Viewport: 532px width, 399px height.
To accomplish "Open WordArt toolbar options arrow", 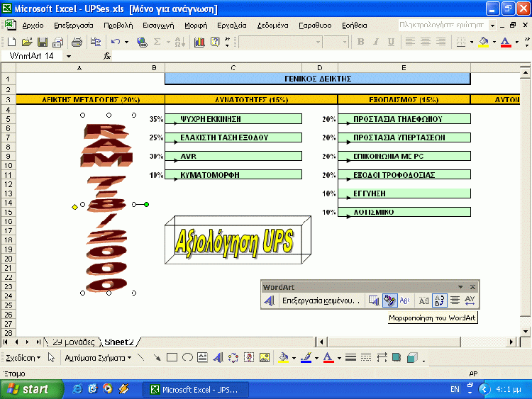I will point(460,287).
